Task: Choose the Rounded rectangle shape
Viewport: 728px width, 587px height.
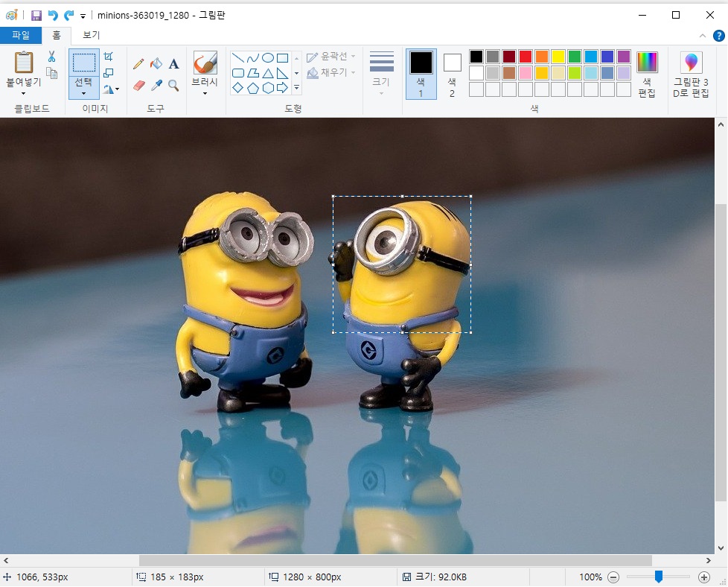Action: [237, 73]
